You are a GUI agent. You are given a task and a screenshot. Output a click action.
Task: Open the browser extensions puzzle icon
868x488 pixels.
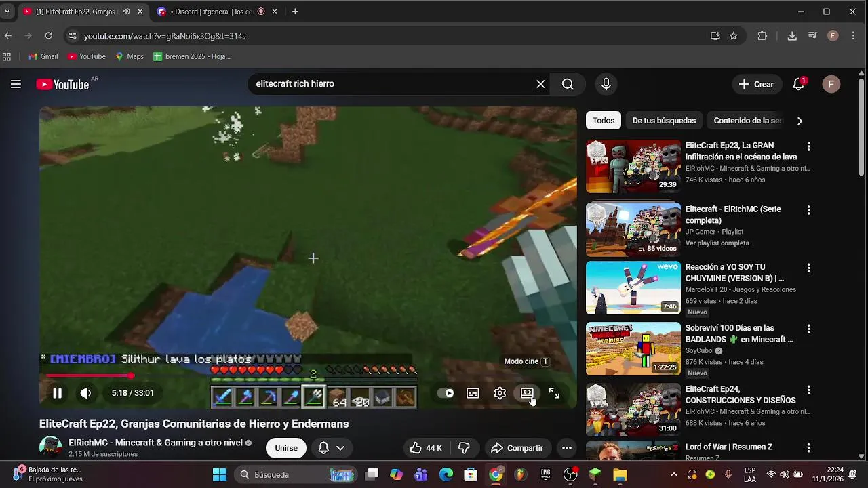click(x=762, y=36)
